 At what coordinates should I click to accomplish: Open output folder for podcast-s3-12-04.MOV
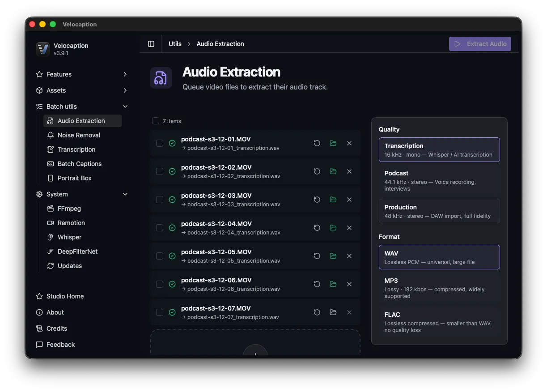333,228
